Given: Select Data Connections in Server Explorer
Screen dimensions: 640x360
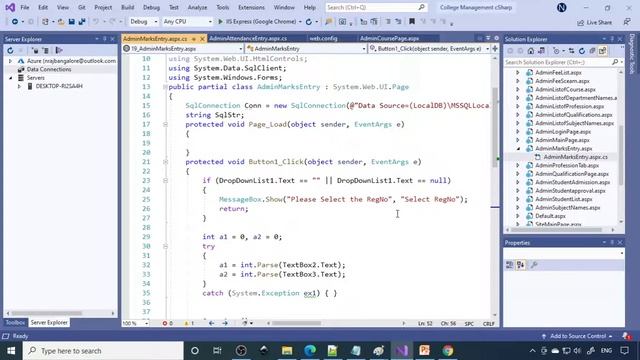Looking at the screenshot, I should pyautogui.click(x=49, y=69).
